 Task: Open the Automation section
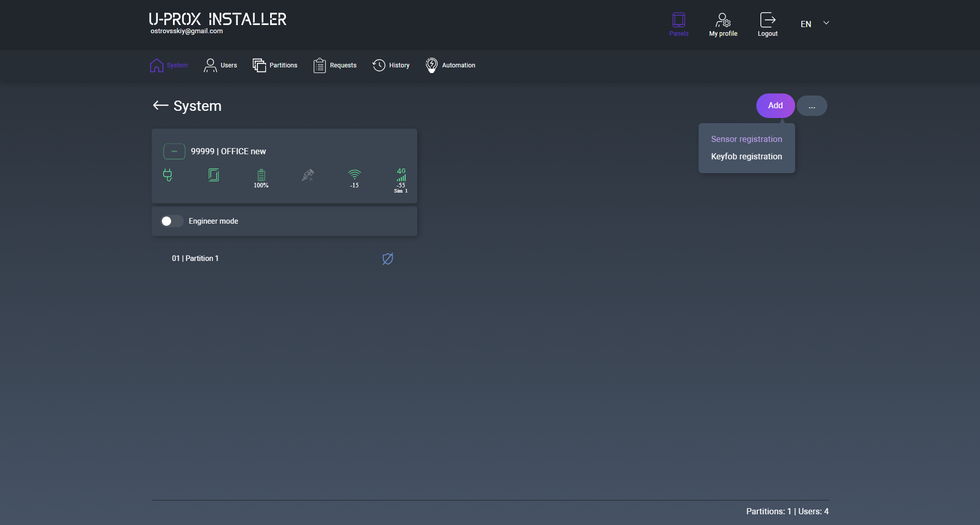coord(450,65)
